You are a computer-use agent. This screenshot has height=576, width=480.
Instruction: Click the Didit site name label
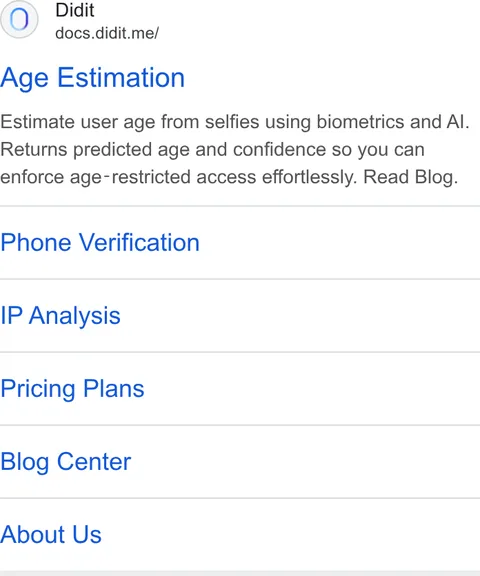(x=75, y=10)
